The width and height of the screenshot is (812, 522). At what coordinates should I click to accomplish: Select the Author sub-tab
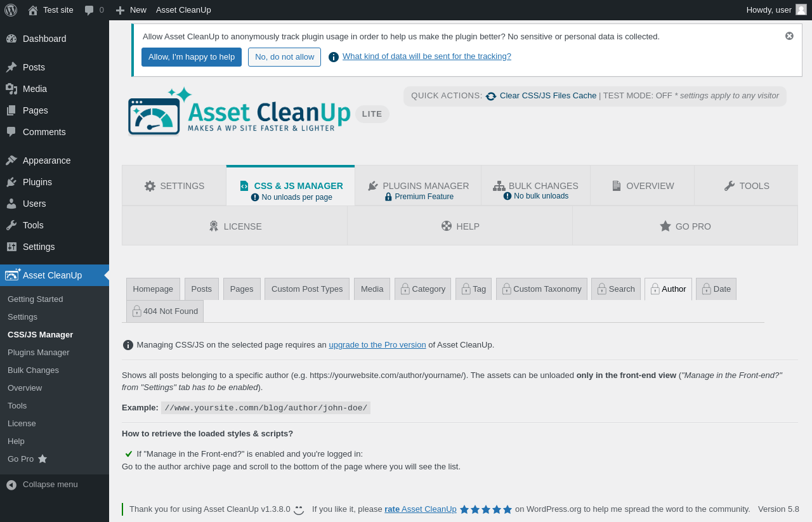coord(668,289)
